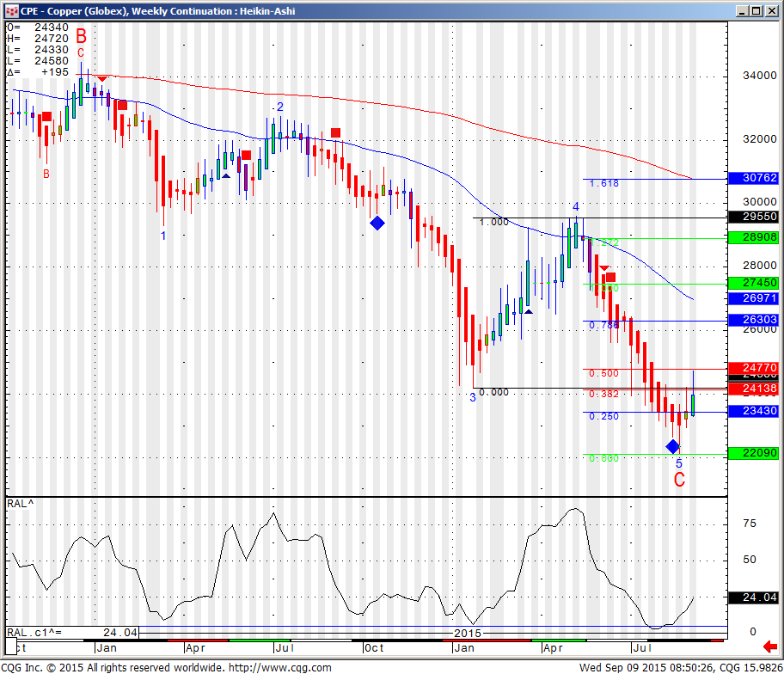
Task: Click the large red C wave label
Action: (679, 481)
